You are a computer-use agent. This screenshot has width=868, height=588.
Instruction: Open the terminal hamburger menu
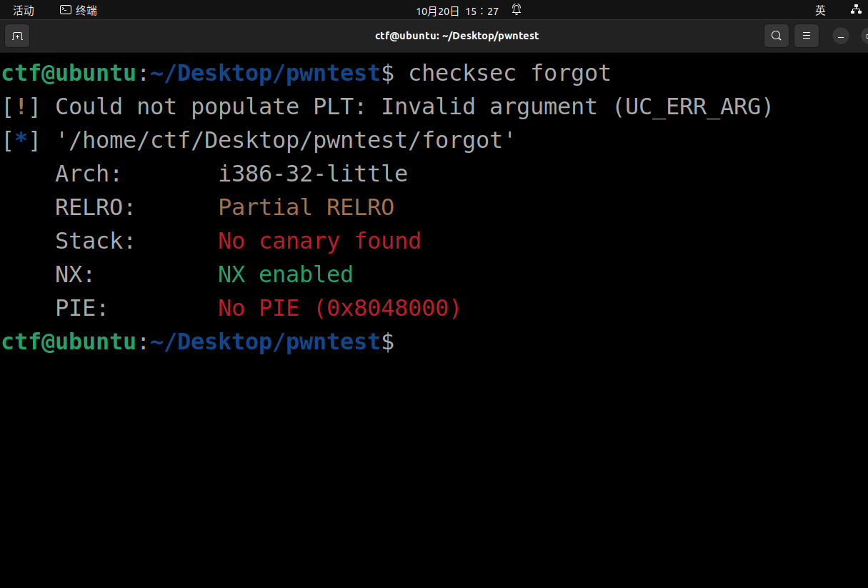click(x=807, y=36)
